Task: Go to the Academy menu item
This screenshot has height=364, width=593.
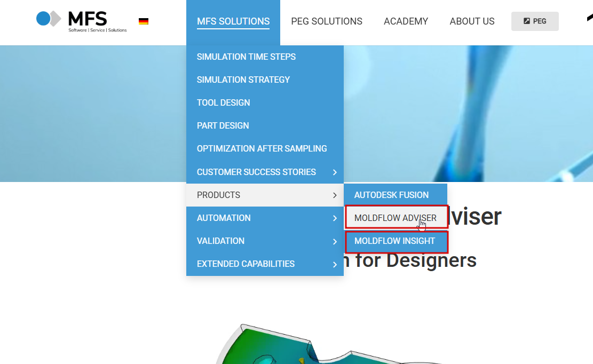Action: [x=406, y=21]
